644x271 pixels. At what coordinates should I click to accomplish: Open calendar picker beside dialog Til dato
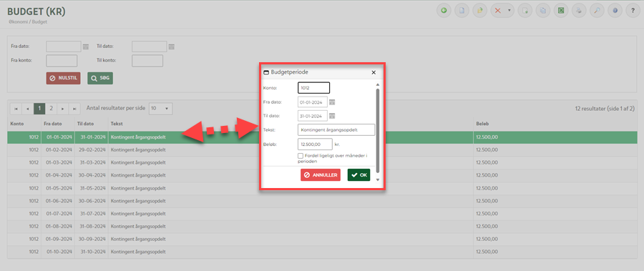[332, 116]
